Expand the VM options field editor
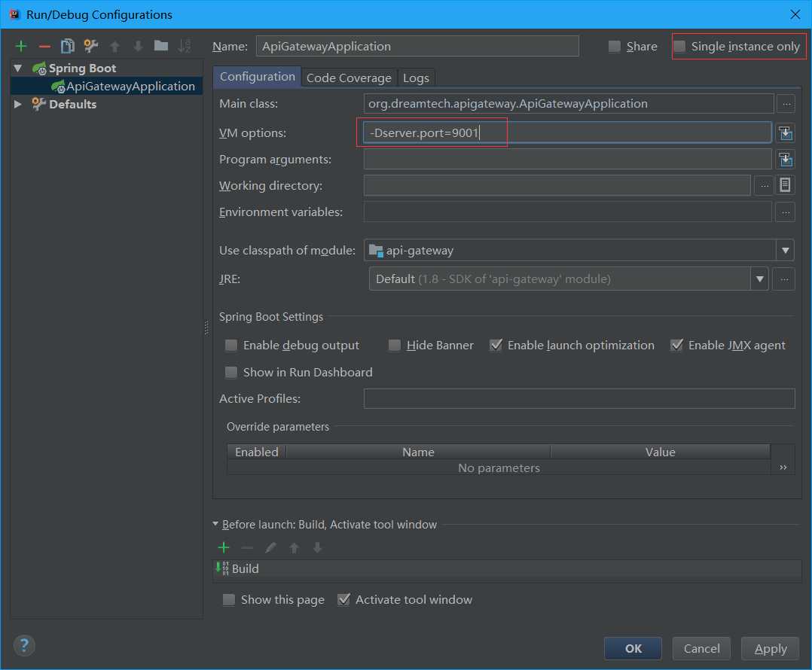The width and height of the screenshot is (812, 670). pos(786,133)
